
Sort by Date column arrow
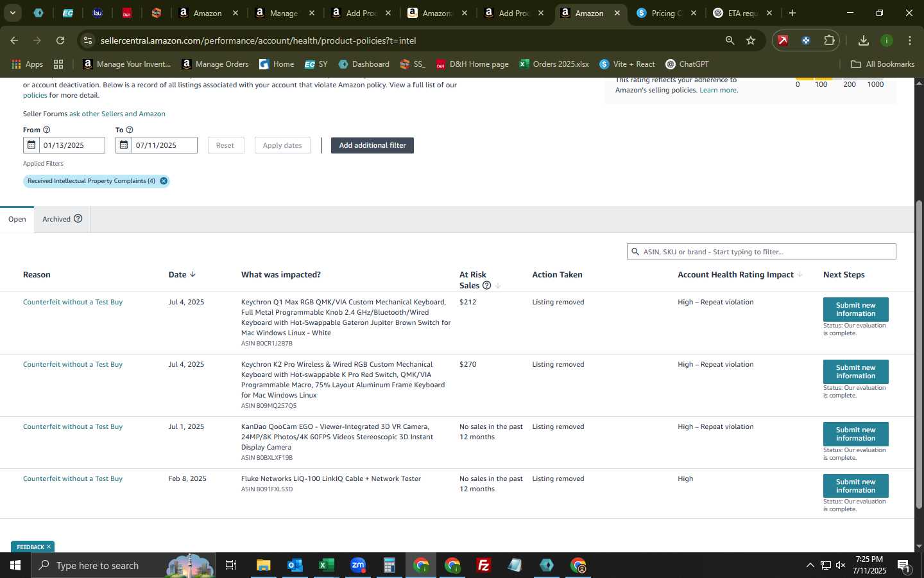193,275
